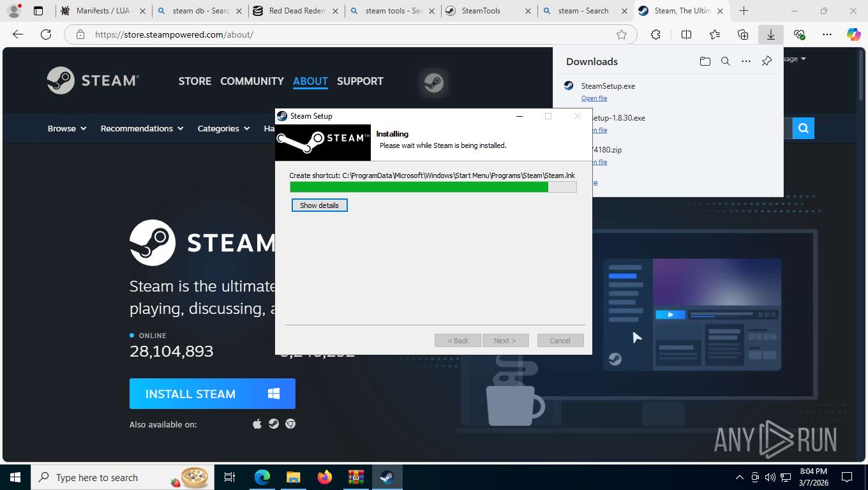
Task: Select the Chrome OS platform icon
Action: (290, 424)
